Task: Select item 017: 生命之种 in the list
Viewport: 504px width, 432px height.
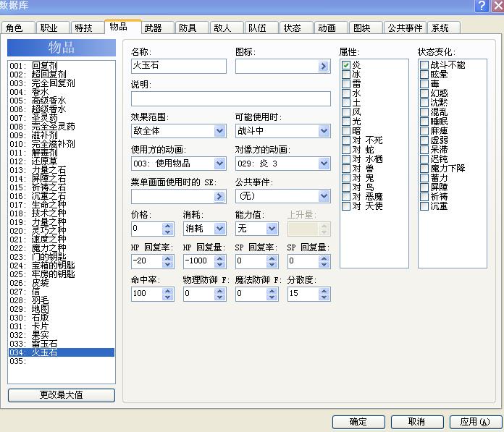Action: tap(62, 205)
